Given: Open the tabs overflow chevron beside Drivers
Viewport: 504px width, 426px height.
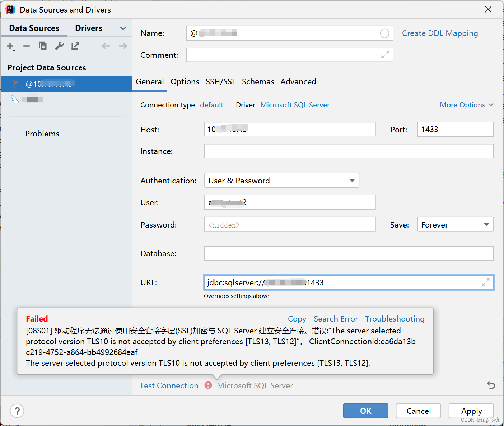Looking at the screenshot, I should 123,28.
